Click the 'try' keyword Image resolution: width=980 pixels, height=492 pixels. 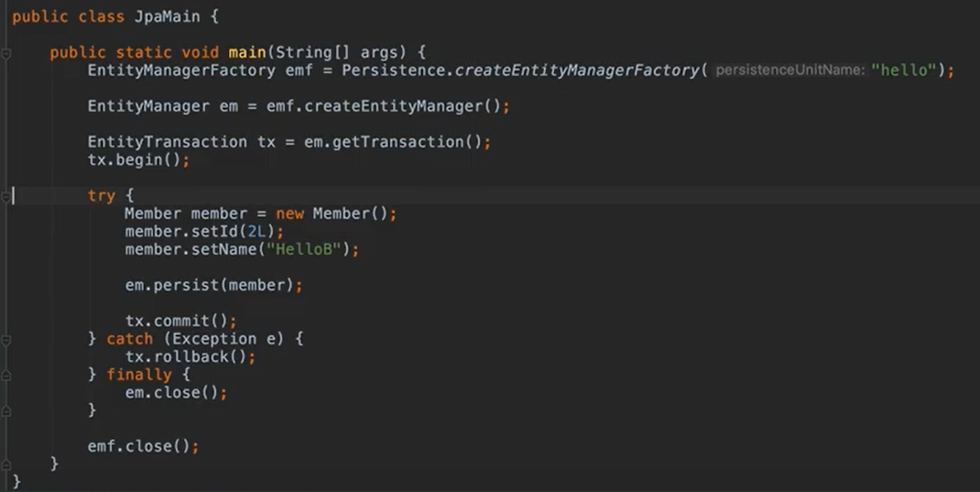[102, 196]
